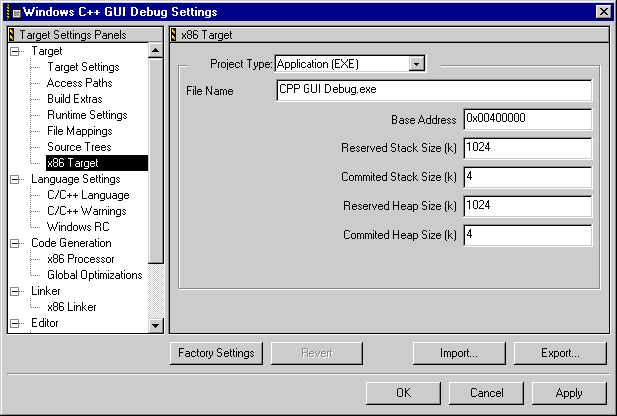The height and width of the screenshot is (416, 617).
Task: Select the Build Extras panel
Action: tap(75, 99)
